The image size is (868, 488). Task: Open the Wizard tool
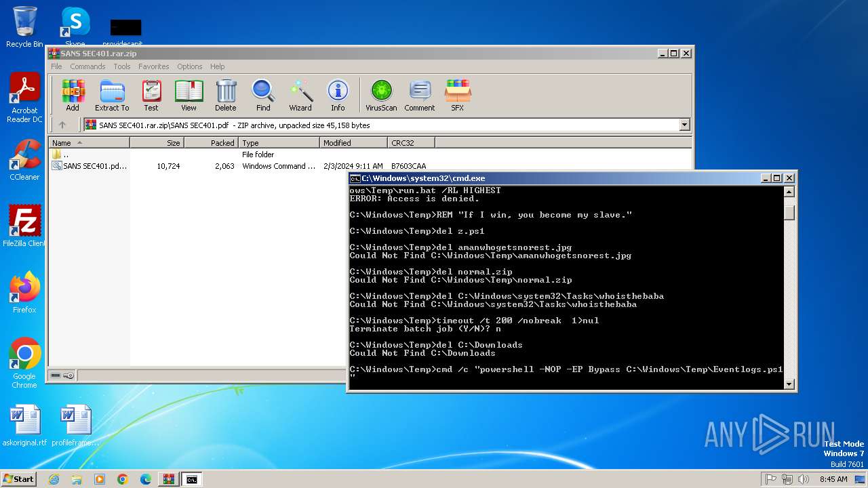300,96
